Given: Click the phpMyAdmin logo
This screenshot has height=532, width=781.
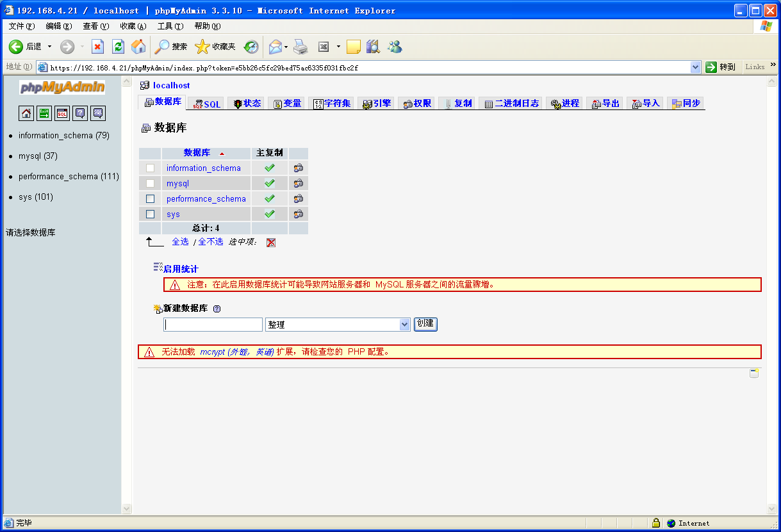Looking at the screenshot, I should tap(62, 88).
